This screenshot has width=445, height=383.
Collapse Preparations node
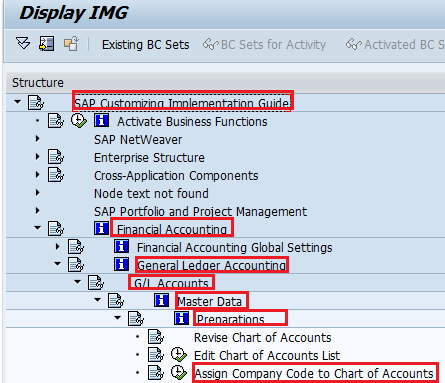[118, 318]
